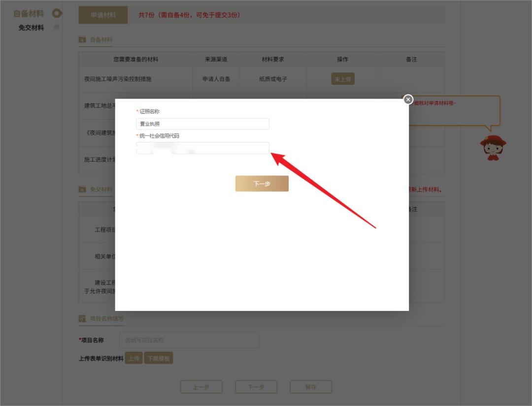Click the icon beside 项目名称填写 heading
This screenshot has width=532, height=406.
82,318
